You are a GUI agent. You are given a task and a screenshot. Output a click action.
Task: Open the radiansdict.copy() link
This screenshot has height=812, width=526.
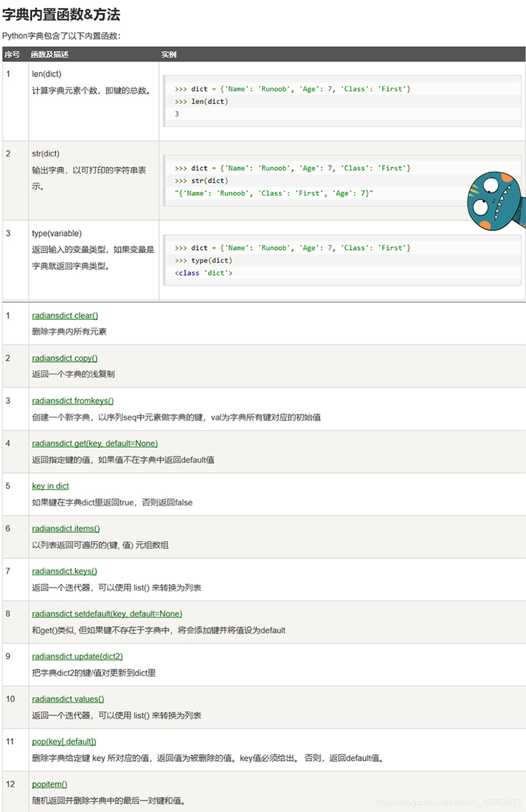click(65, 358)
